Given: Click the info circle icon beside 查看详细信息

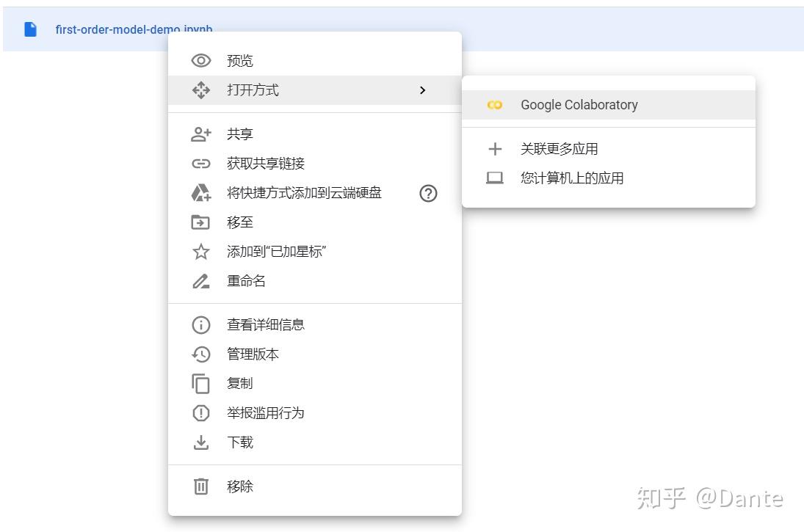Looking at the screenshot, I should (200, 324).
